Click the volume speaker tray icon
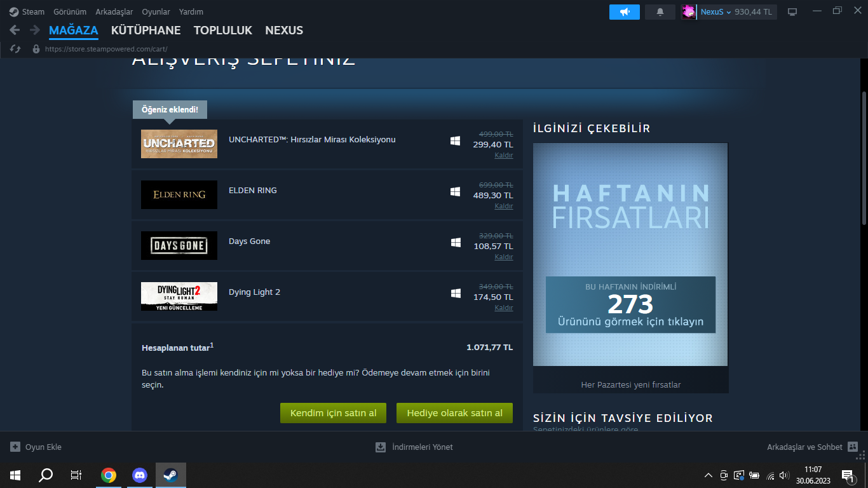Image resolution: width=868 pixels, height=488 pixels. pyautogui.click(x=785, y=475)
